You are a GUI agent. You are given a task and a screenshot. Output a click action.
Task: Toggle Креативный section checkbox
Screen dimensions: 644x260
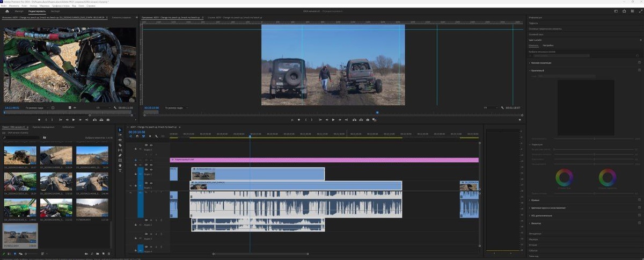point(640,70)
